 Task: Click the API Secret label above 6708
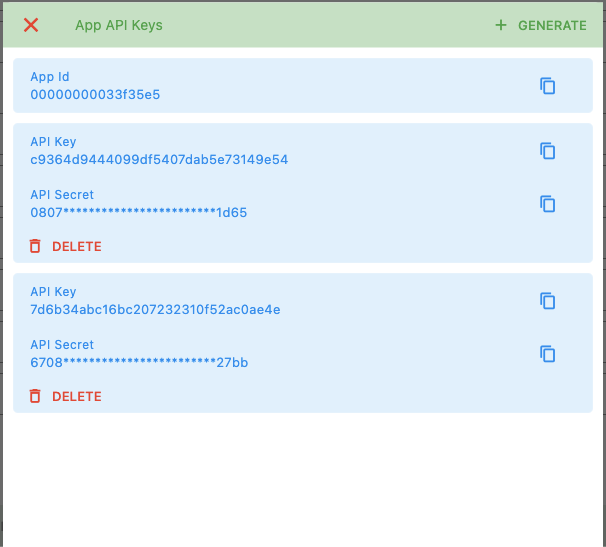pos(62,345)
